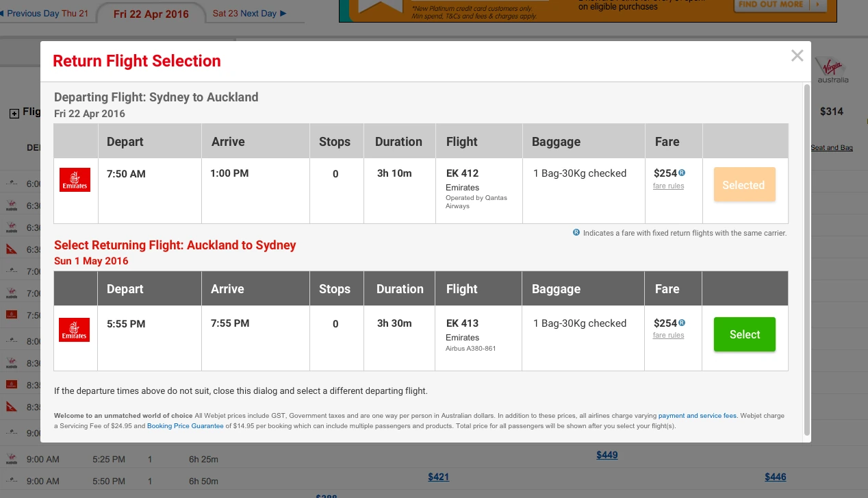Screen dimensions: 868x498
Task: Open fare rules for departing flight EK 412
Action: pos(668,186)
